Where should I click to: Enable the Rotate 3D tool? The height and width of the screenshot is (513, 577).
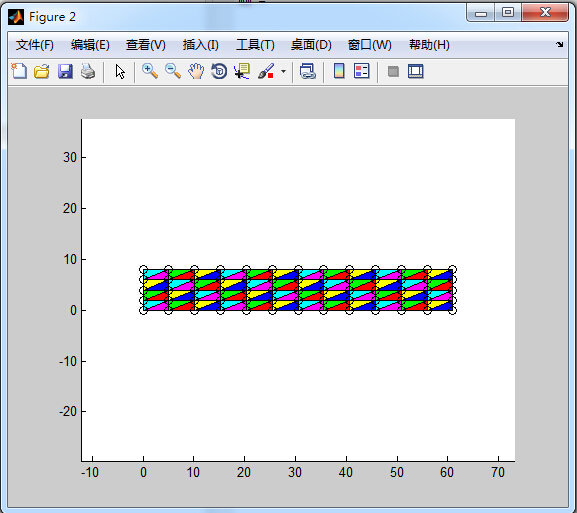point(219,71)
